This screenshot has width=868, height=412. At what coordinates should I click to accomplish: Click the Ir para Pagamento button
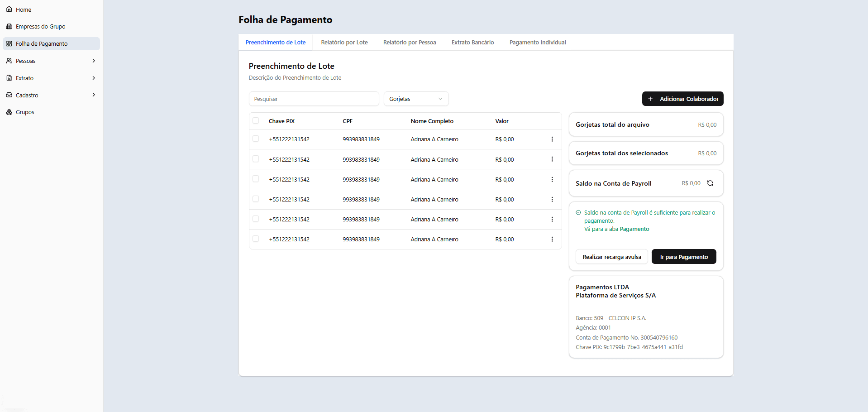[x=683, y=257]
